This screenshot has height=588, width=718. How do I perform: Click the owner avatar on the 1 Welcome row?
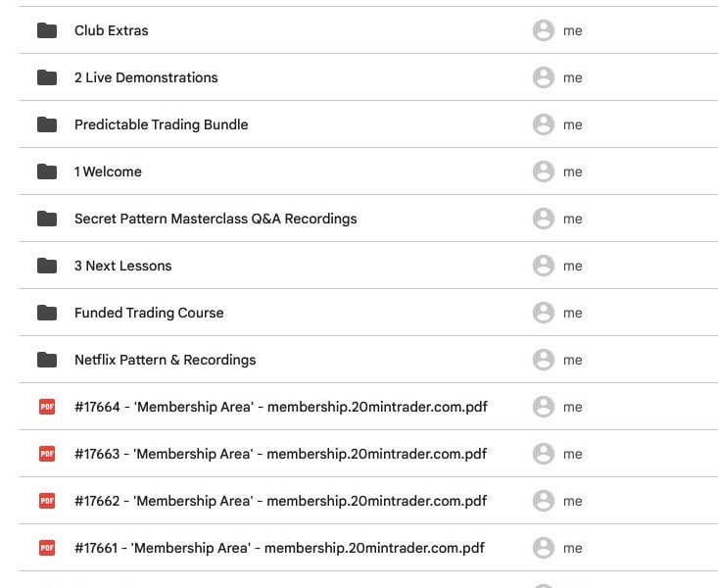pos(544,171)
